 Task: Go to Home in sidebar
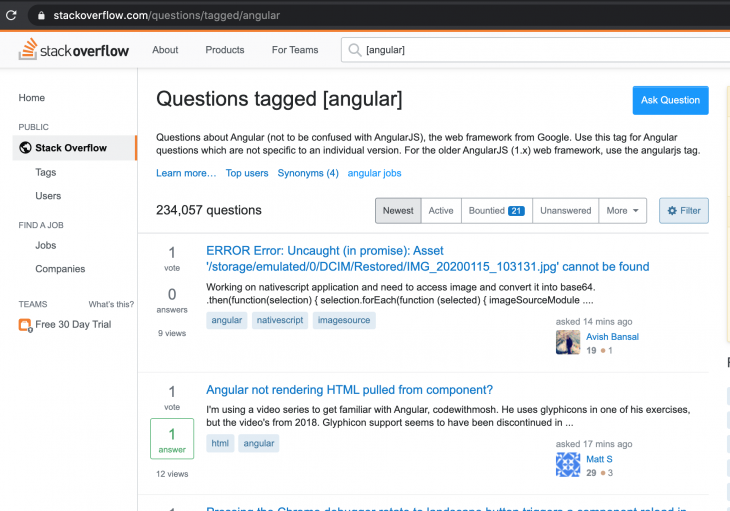(32, 98)
